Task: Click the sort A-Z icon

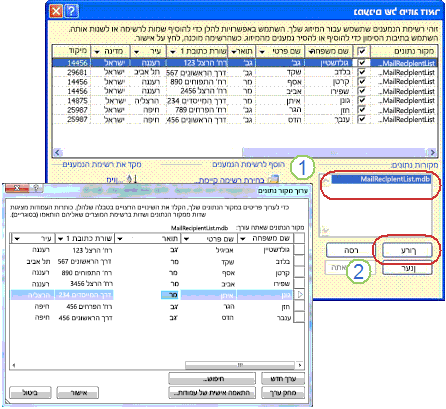Action: [132, 179]
